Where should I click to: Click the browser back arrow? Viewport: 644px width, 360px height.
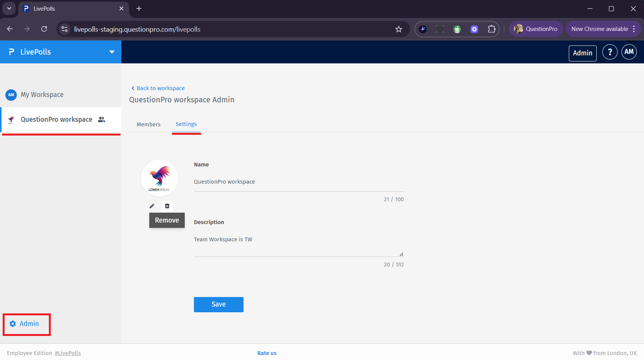coord(10,29)
